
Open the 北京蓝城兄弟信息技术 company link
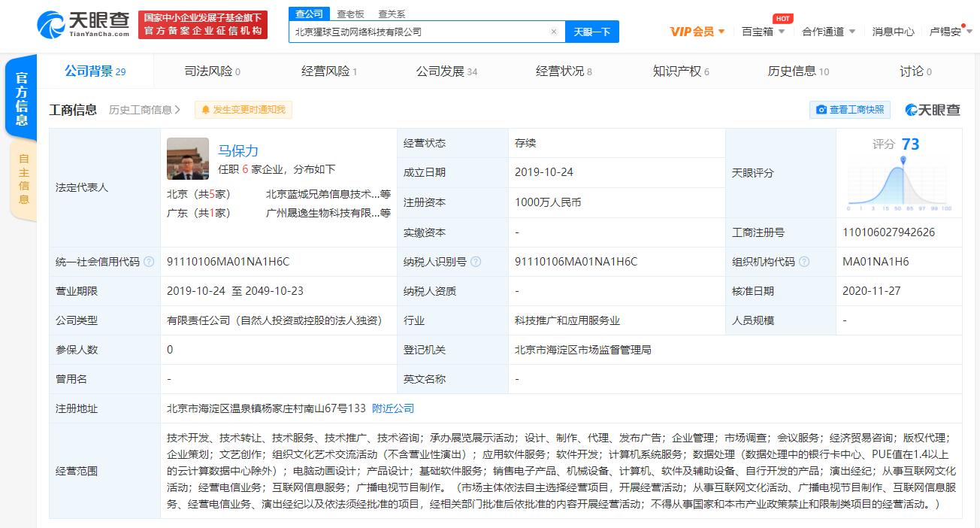(328, 194)
